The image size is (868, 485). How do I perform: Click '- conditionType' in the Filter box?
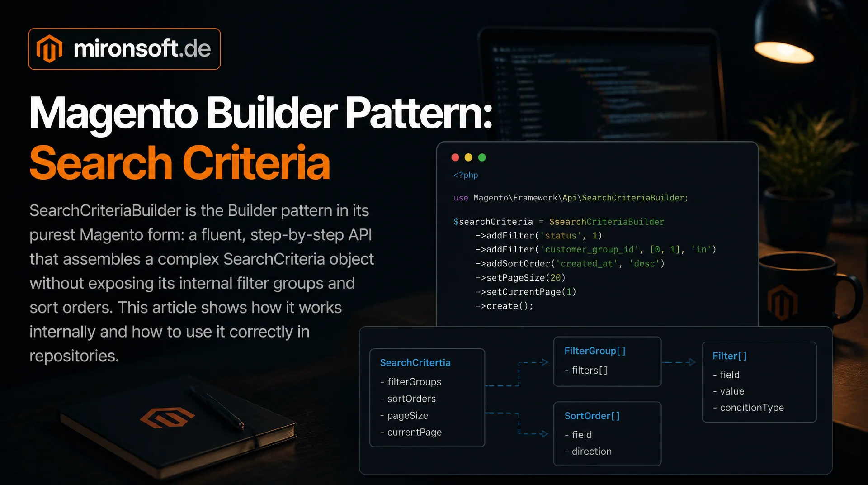(748, 408)
